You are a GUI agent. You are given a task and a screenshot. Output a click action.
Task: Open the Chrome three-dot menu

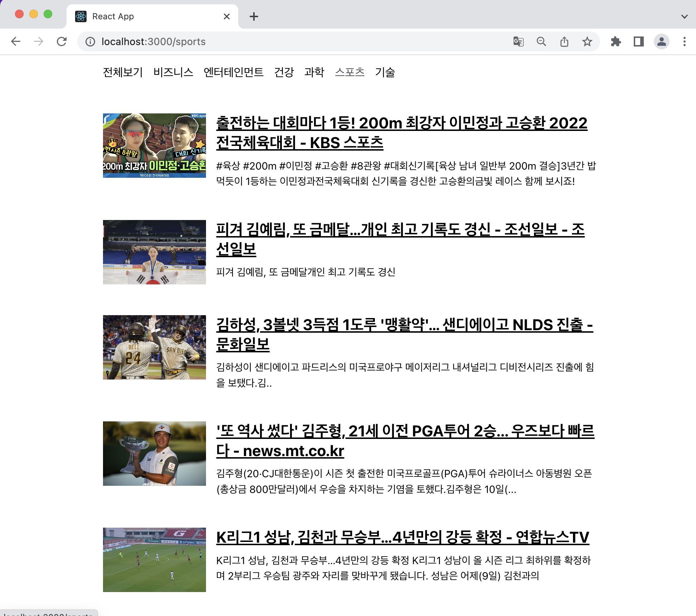[684, 41]
